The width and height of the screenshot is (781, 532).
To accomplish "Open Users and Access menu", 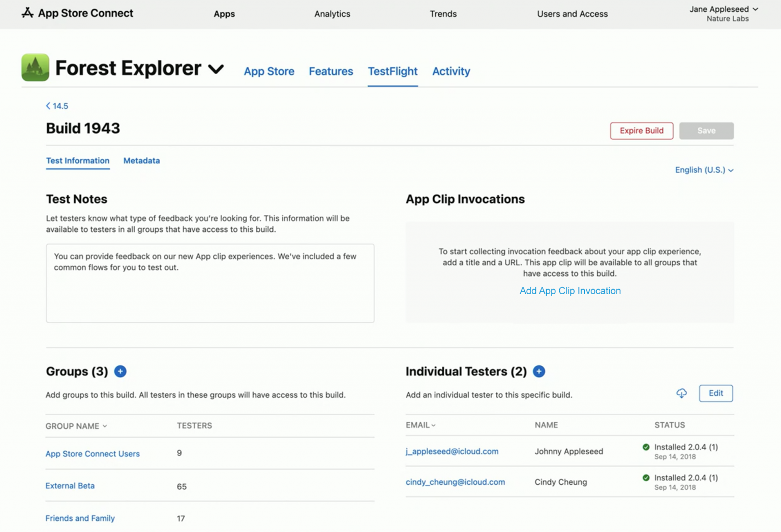I will coord(572,14).
